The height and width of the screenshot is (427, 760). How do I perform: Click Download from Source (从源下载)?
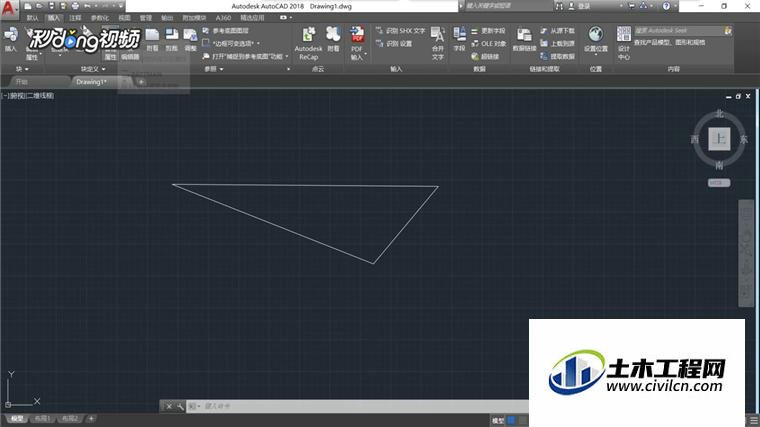point(557,31)
